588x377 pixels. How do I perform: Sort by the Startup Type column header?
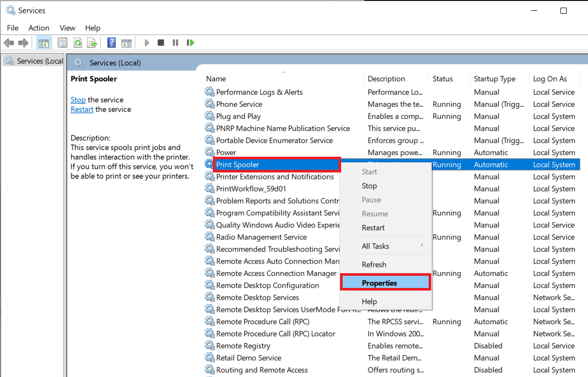coord(494,79)
